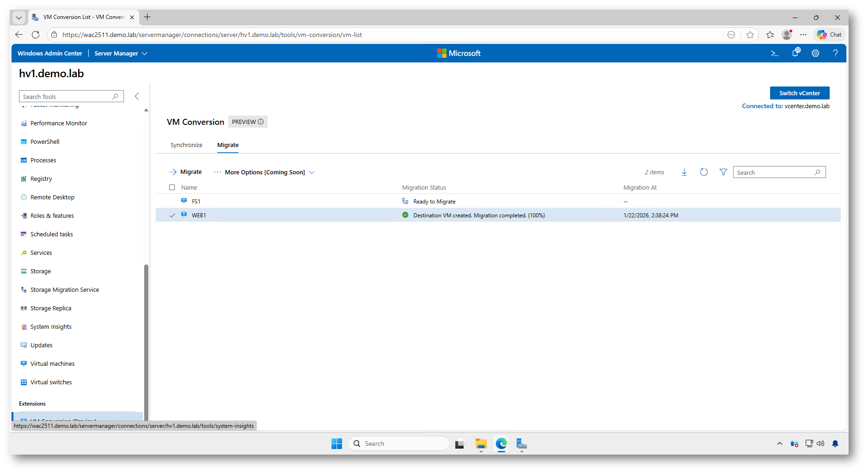Screen dimensions: 868x474
Task: Click the Switch vCenter button
Action: (799, 93)
